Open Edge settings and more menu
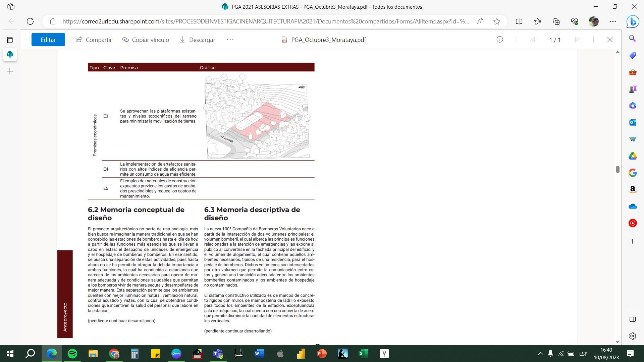 [x=613, y=21]
